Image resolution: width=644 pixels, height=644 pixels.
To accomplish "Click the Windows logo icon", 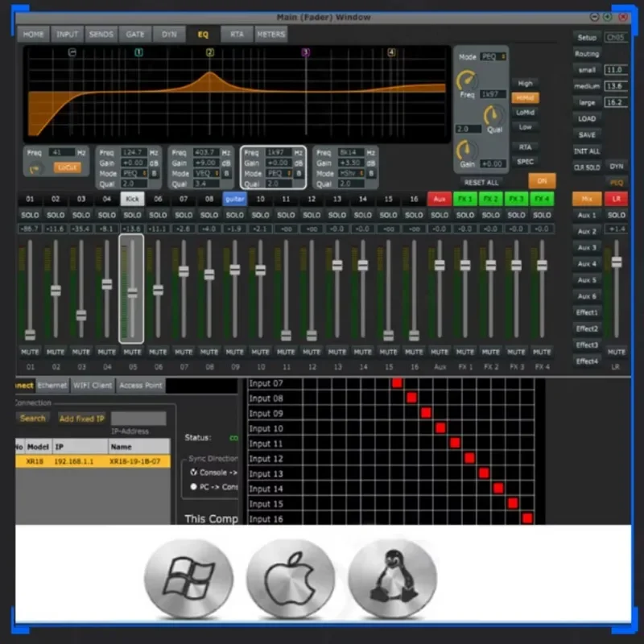I will point(188,578).
